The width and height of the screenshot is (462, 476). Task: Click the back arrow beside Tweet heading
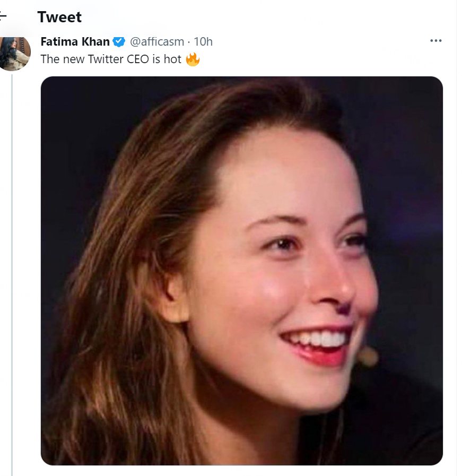coord(3,16)
